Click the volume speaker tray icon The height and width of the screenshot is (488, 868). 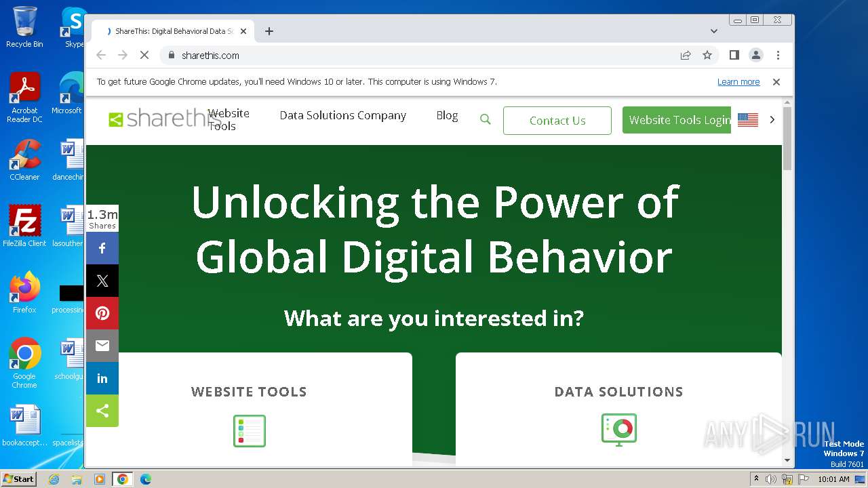pos(771,479)
